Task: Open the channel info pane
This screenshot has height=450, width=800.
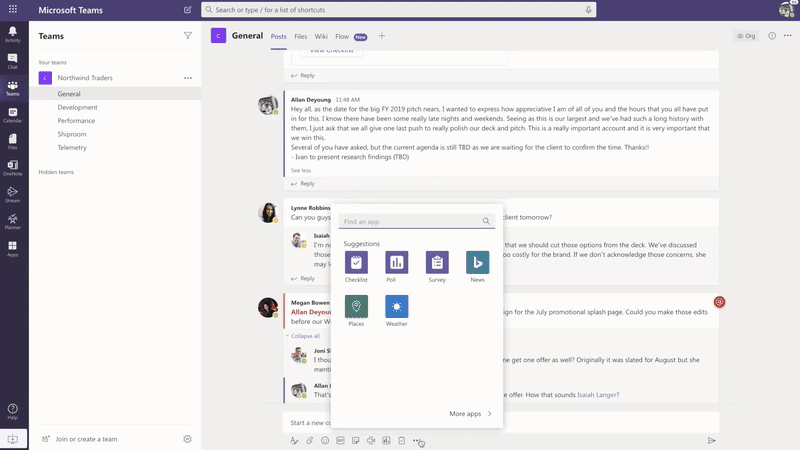Action: (x=772, y=36)
